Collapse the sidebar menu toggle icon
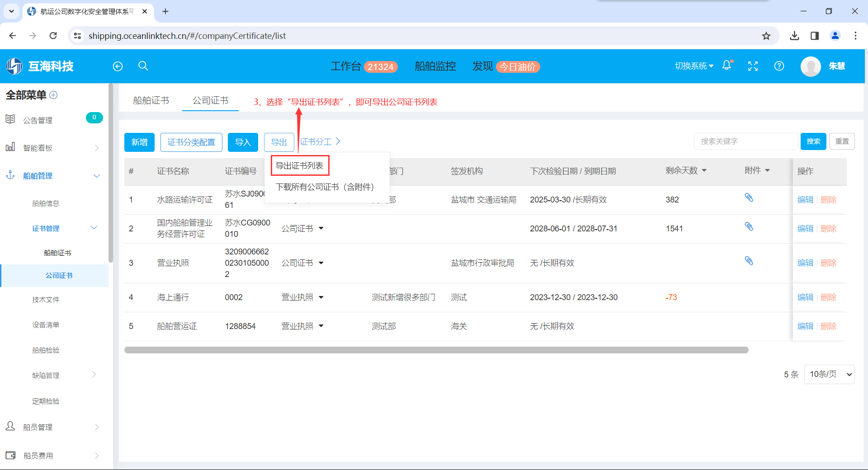 coord(118,66)
